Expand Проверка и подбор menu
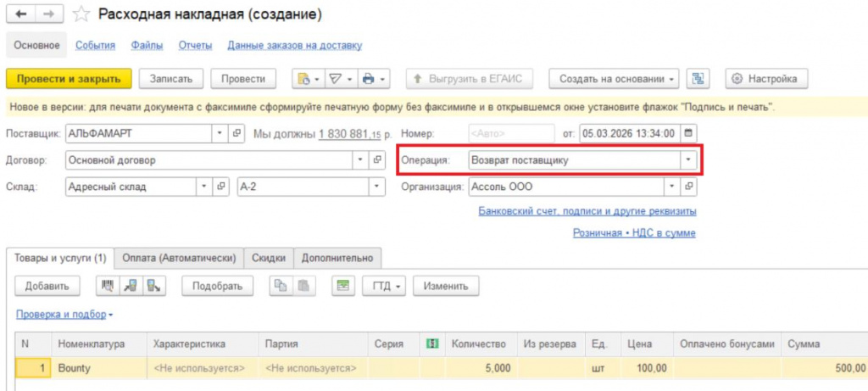Image resolution: width=868 pixels, height=391 pixels. click(64, 314)
